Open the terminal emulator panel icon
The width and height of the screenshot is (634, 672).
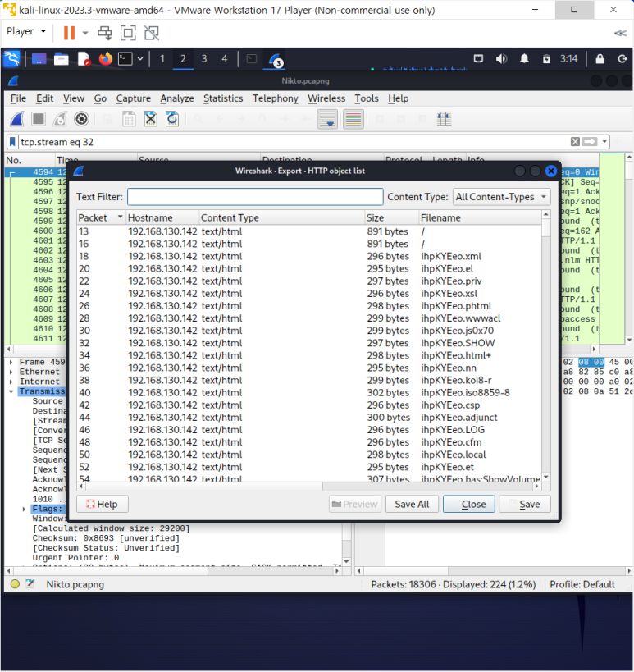click(x=125, y=59)
